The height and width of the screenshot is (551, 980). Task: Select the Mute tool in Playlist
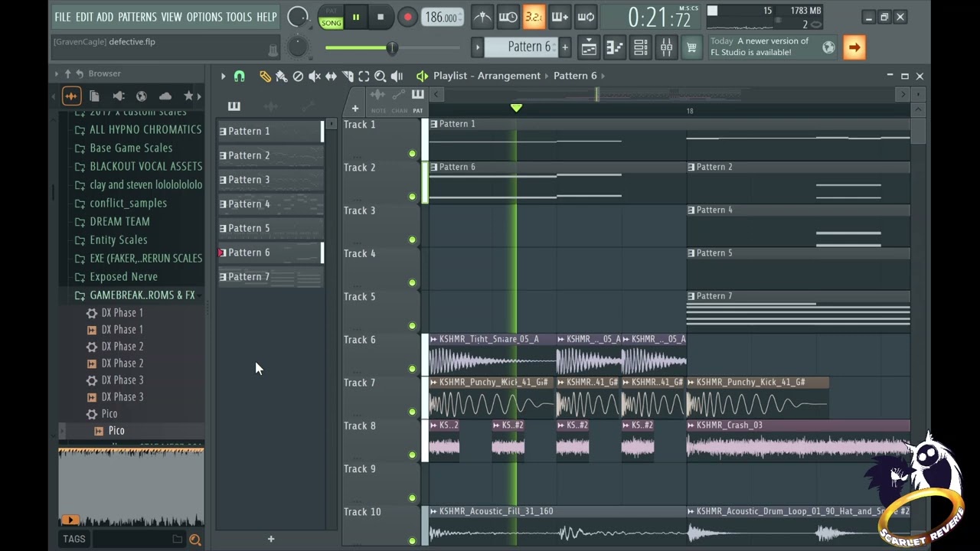315,76
